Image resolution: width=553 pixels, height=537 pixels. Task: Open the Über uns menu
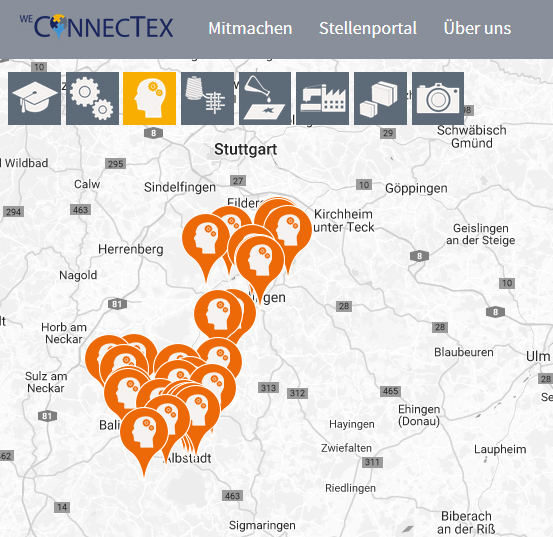[x=477, y=28]
